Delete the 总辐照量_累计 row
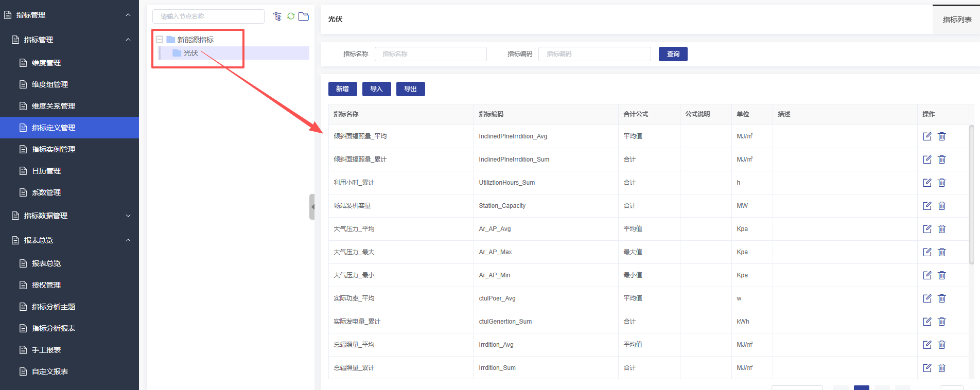 (x=941, y=368)
